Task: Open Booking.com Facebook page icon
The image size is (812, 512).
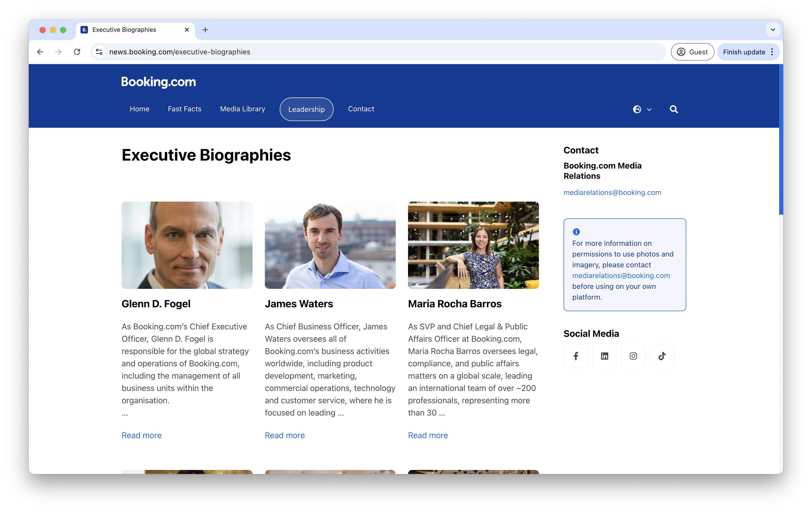Action: point(576,356)
